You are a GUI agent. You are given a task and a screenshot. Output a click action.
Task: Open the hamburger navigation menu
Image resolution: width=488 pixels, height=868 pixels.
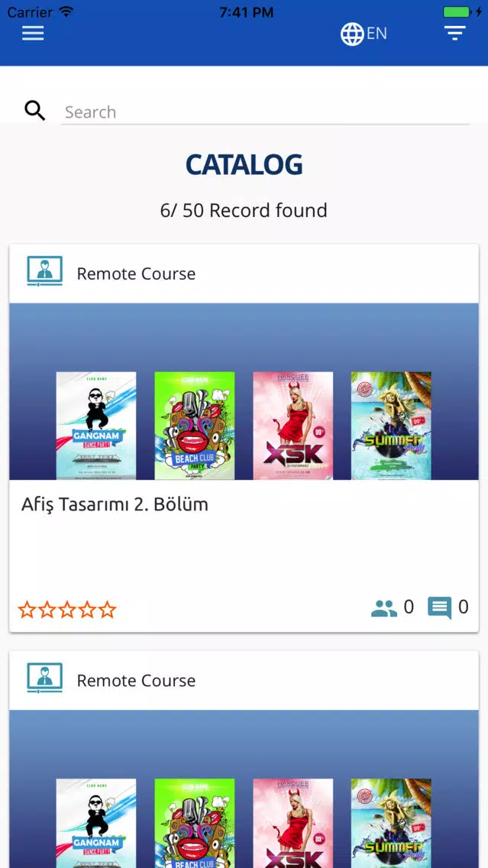coord(33,33)
